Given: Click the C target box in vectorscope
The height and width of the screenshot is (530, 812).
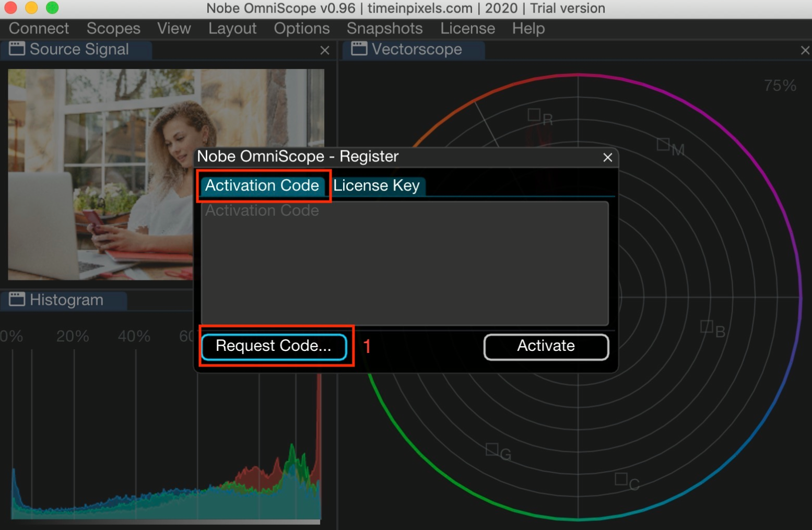Looking at the screenshot, I should (x=621, y=479).
